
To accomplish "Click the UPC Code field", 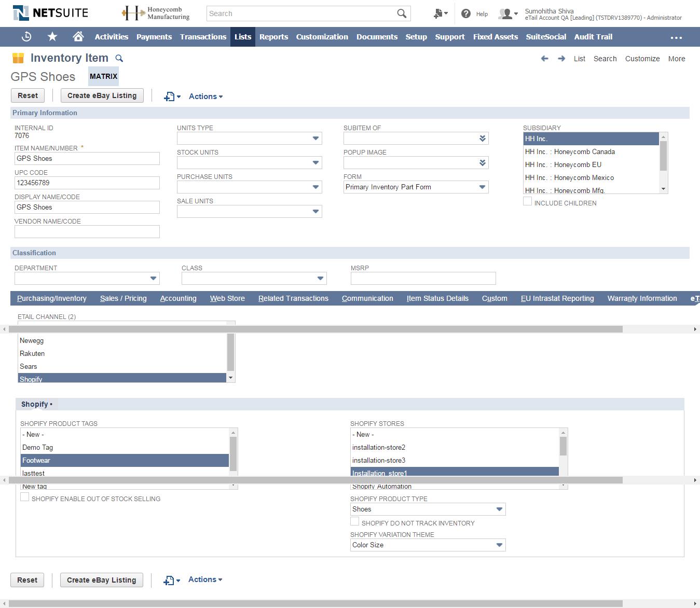I will (87, 183).
